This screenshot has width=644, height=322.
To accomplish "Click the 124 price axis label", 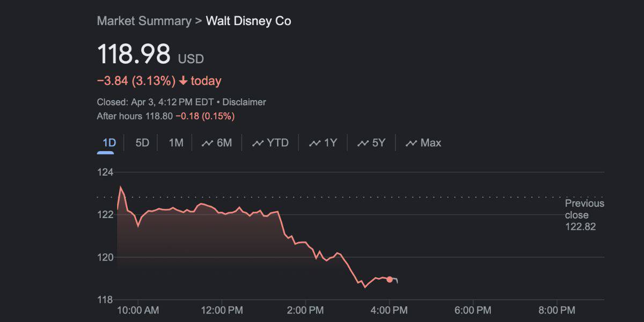I will [x=105, y=172].
